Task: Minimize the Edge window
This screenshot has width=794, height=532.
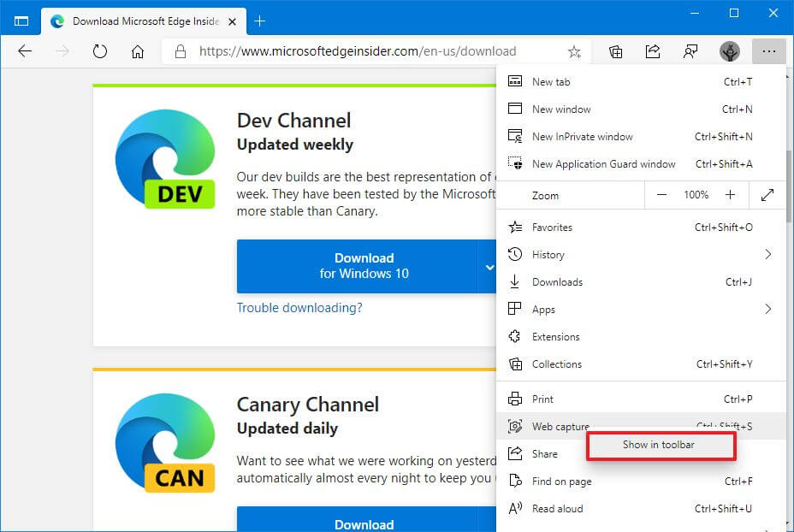Action: (x=695, y=13)
